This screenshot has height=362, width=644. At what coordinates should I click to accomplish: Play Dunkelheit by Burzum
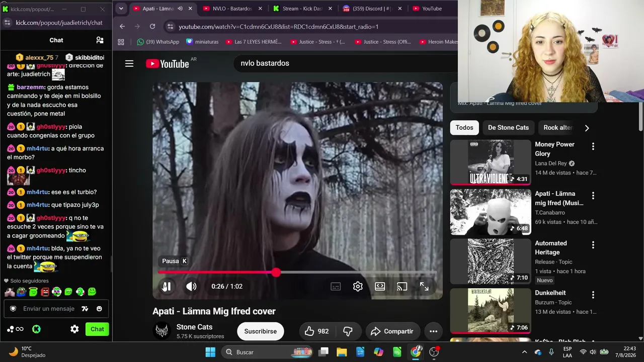[491, 311]
